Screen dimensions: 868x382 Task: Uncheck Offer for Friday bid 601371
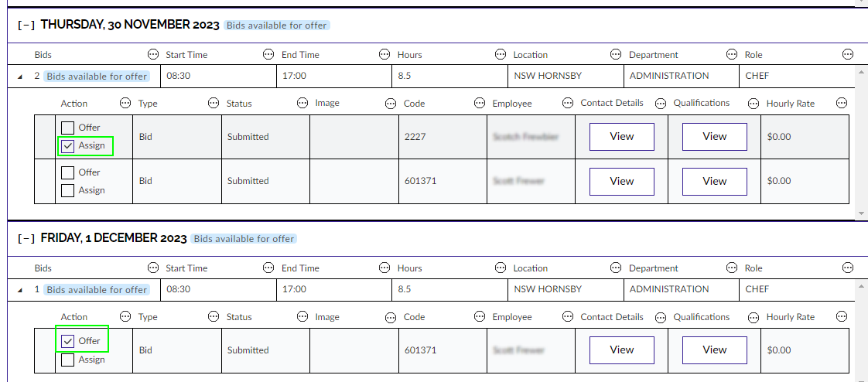[68, 341]
